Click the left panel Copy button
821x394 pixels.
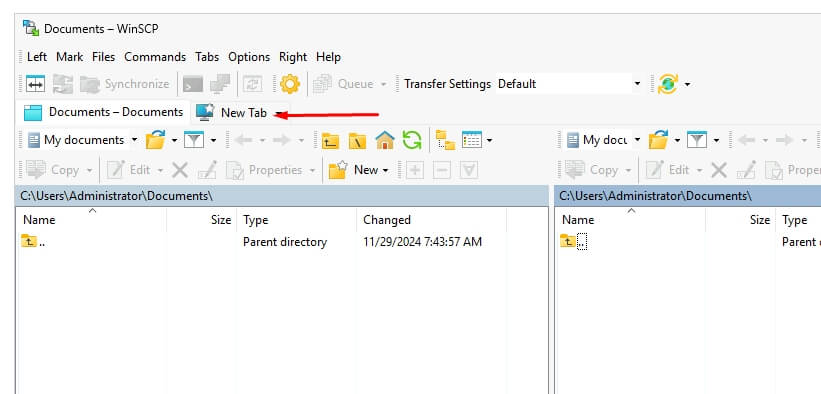click(x=52, y=170)
